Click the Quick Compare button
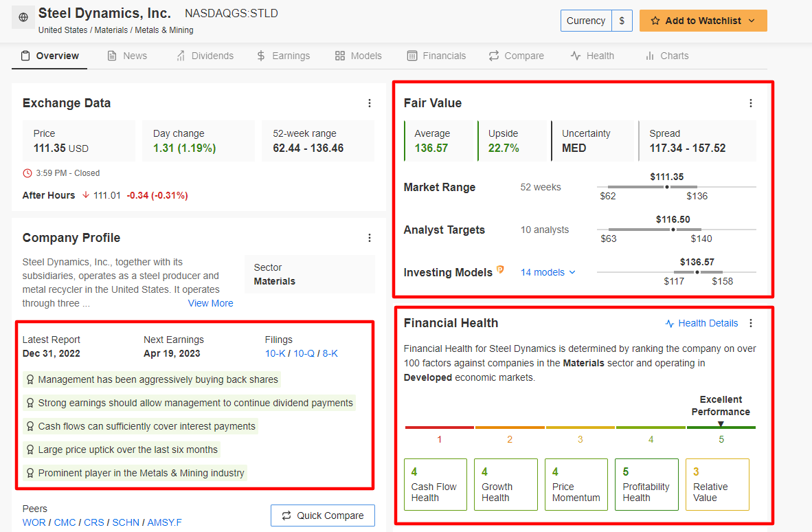This screenshot has width=812, height=532. [x=323, y=516]
